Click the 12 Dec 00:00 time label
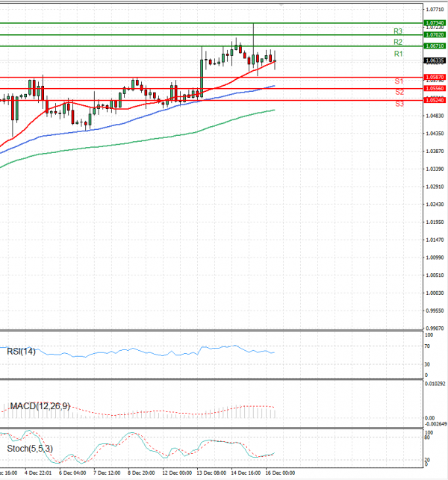The image size is (448, 480). 177,473
